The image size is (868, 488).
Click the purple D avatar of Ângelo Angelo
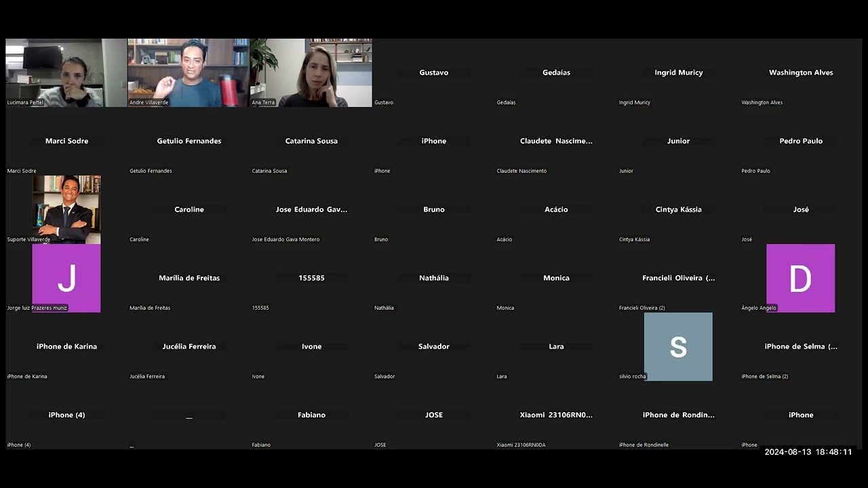coord(800,278)
